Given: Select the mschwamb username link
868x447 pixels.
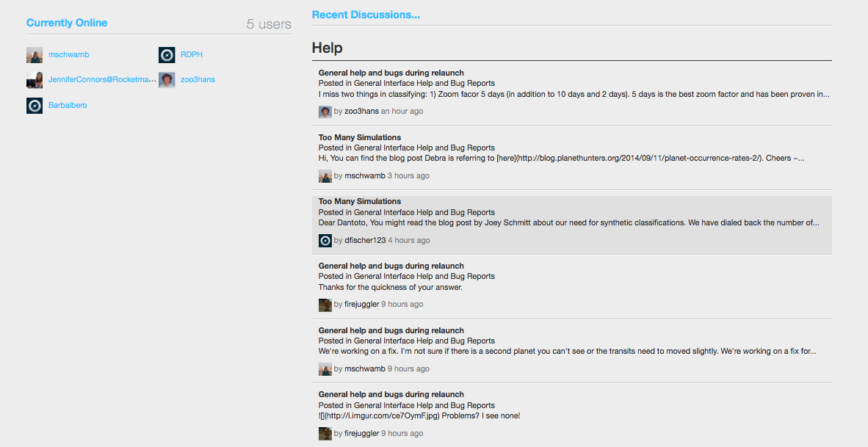Looking at the screenshot, I should (364, 175).
